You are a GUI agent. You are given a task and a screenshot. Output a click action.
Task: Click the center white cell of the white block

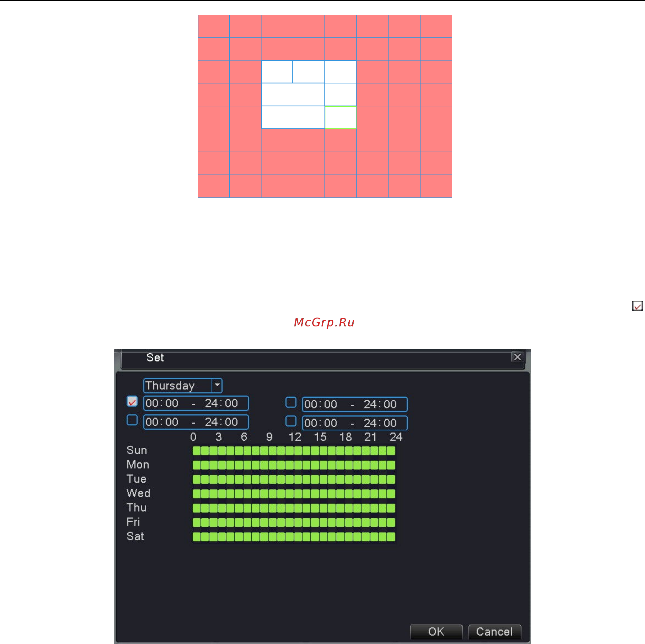click(309, 94)
